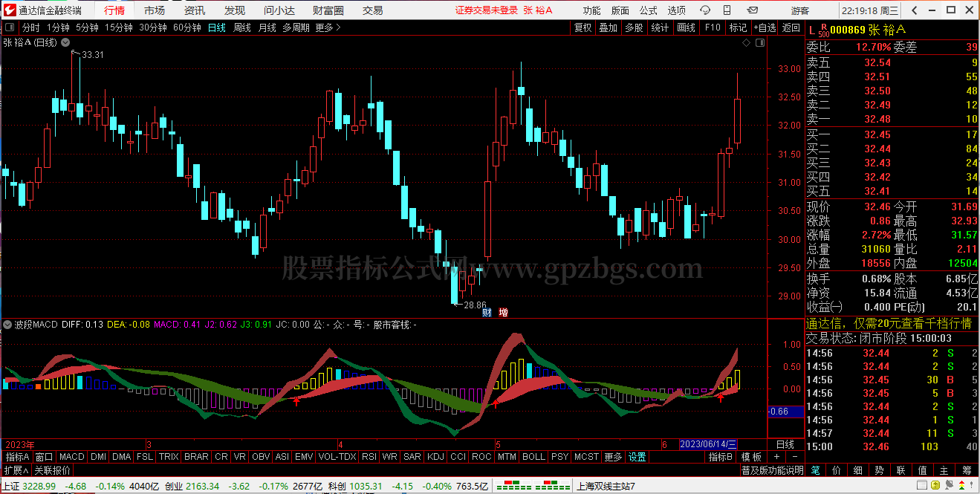Switch to the 市场 tab
Viewport: 980px width, 494px height.
[155, 10]
